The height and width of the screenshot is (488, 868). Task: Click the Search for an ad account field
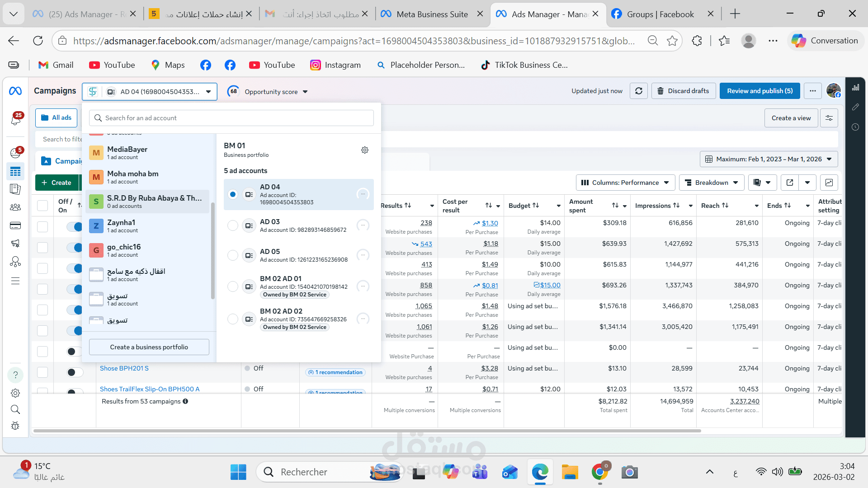click(231, 118)
